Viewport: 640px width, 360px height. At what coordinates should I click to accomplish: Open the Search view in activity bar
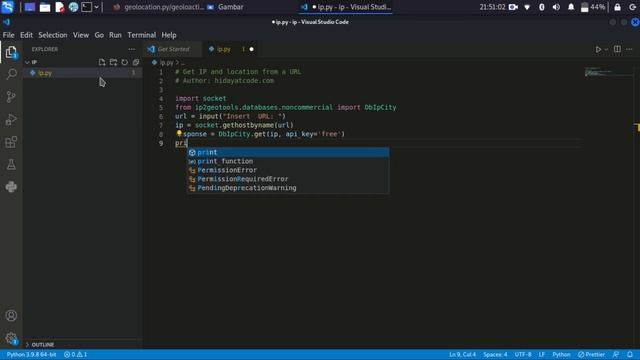click(11, 74)
